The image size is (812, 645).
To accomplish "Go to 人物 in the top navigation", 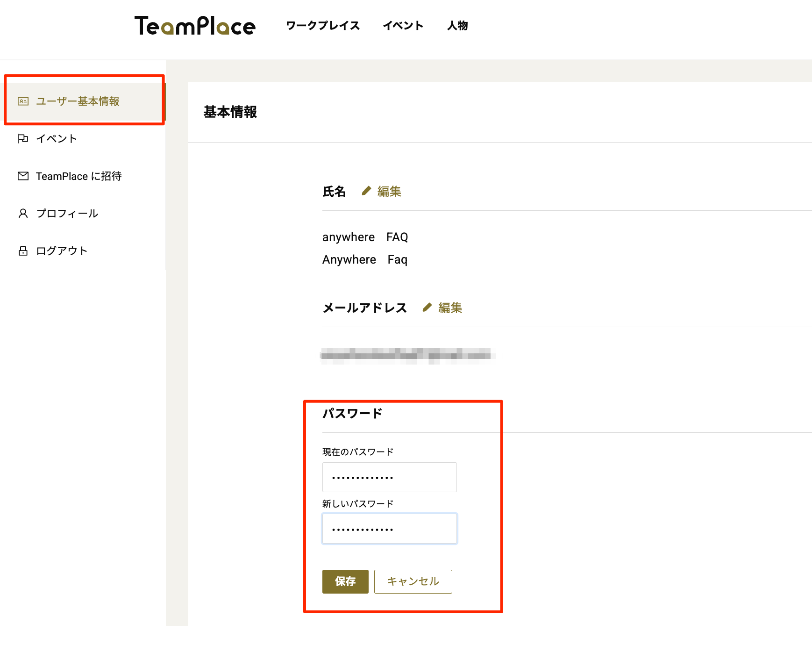I will tap(457, 26).
